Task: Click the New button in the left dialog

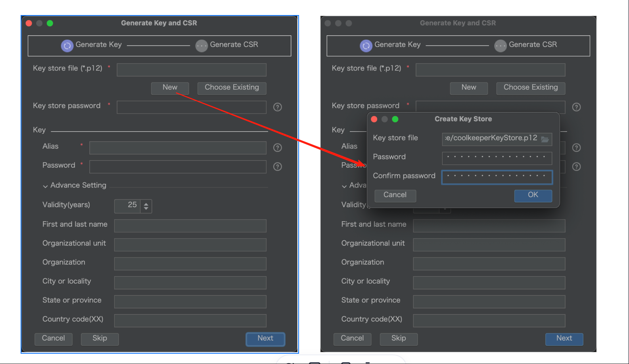Action: 170,88
